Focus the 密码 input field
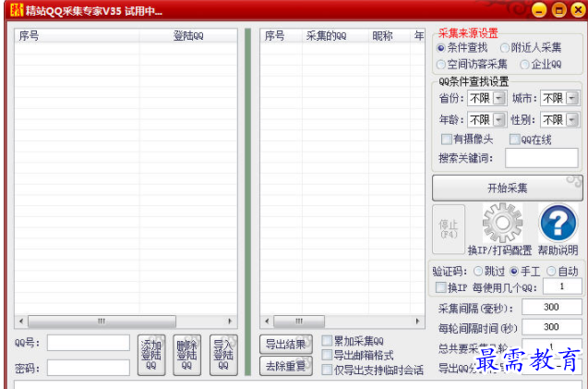588x389 pixels. tap(89, 368)
